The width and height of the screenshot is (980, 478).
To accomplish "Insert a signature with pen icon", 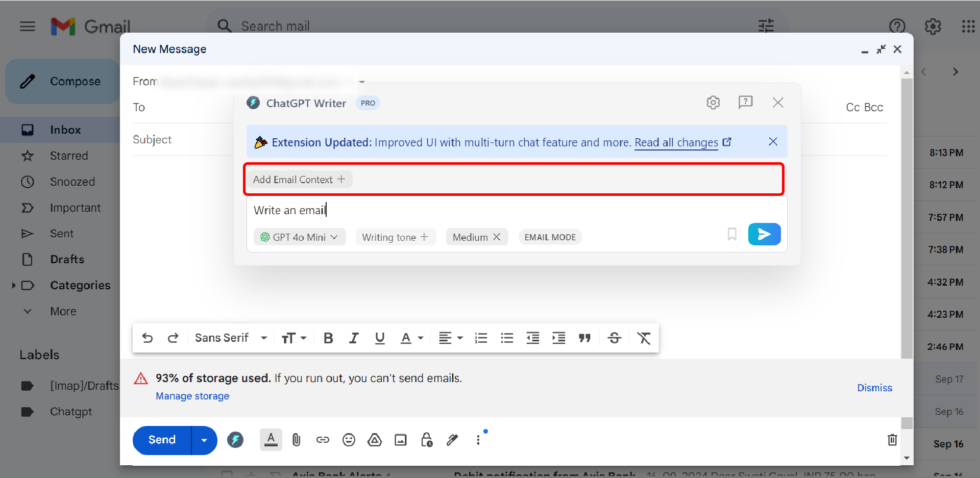I will pos(452,440).
